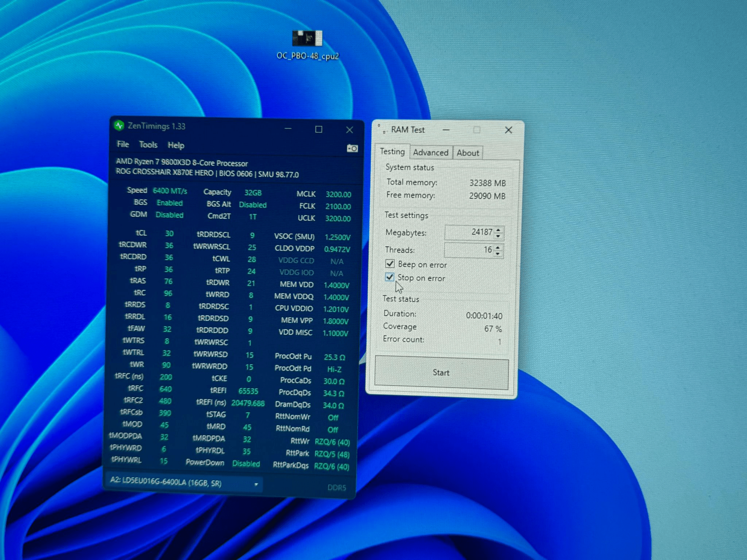Viewport: 747px width, 560px height.
Task: Toggle the Stop on error checkbox
Action: tap(390, 277)
